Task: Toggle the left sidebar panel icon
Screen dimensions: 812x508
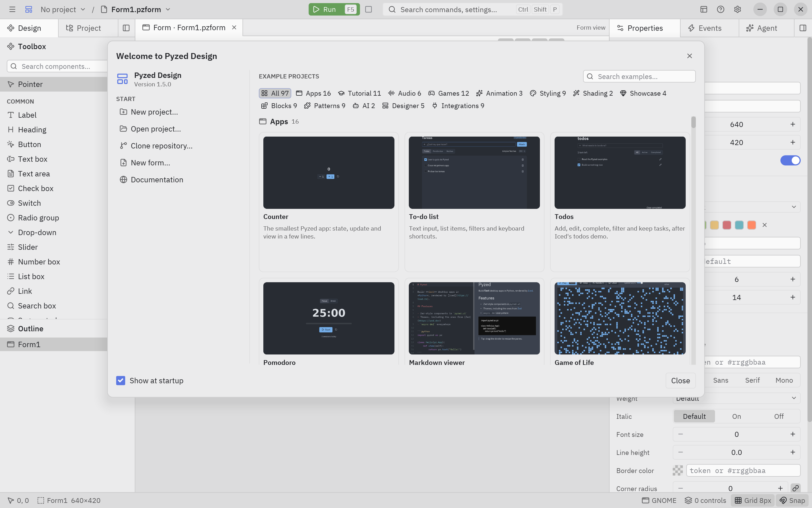Action: (x=126, y=28)
